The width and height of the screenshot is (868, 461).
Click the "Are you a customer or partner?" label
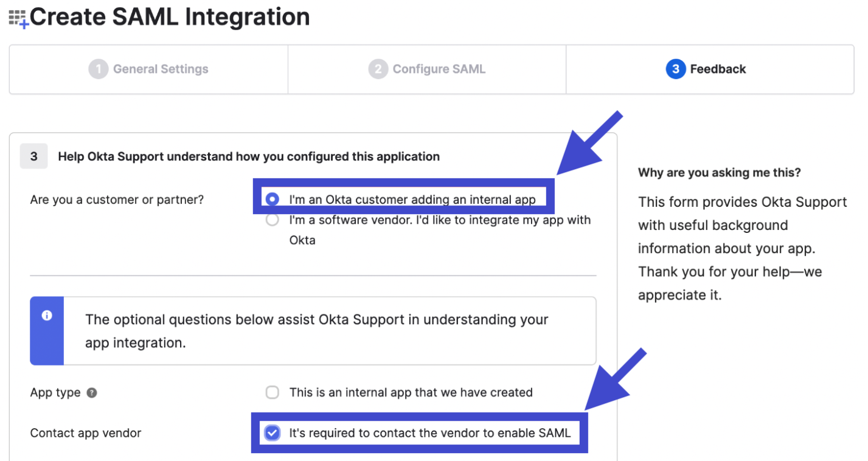(117, 199)
